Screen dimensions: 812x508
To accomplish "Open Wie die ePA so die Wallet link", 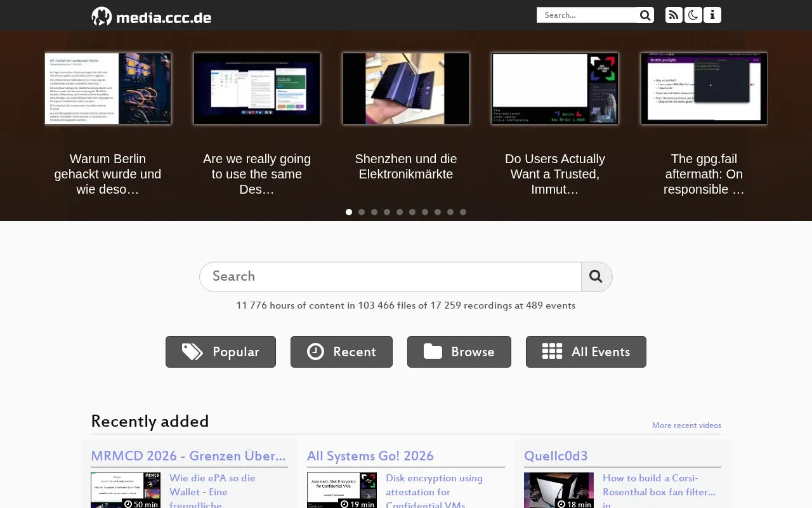I will click(x=213, y=491).
